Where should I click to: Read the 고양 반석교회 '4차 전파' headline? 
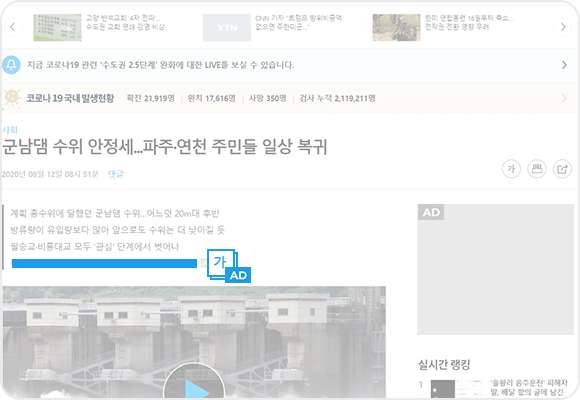coord(125,22)
